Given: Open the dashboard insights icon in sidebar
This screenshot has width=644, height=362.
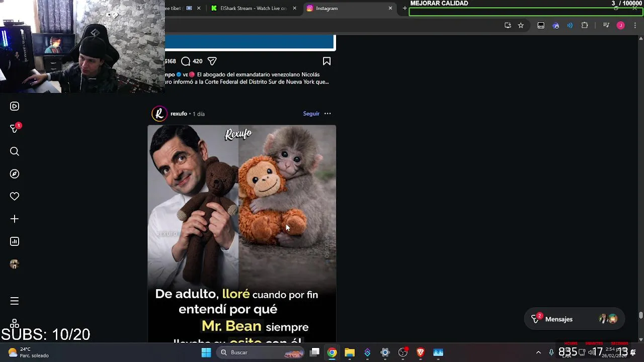Looking at the screenshot, I should point(15,241).
